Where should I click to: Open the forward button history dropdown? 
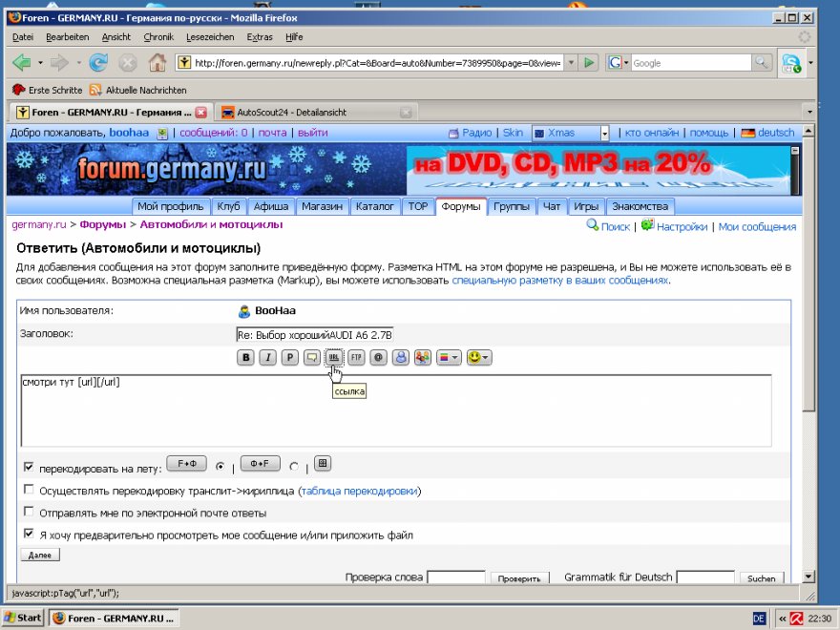78,63
